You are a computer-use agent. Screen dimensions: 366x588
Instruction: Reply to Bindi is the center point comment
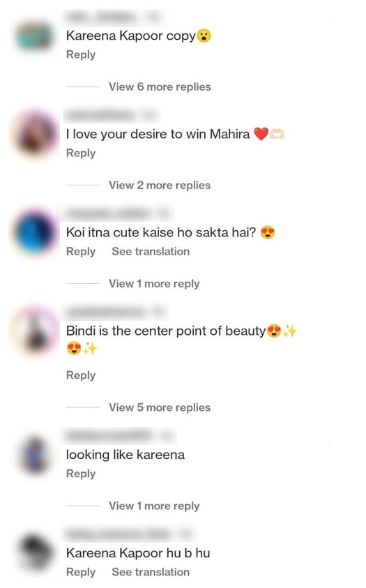click(x=81, y=375)
